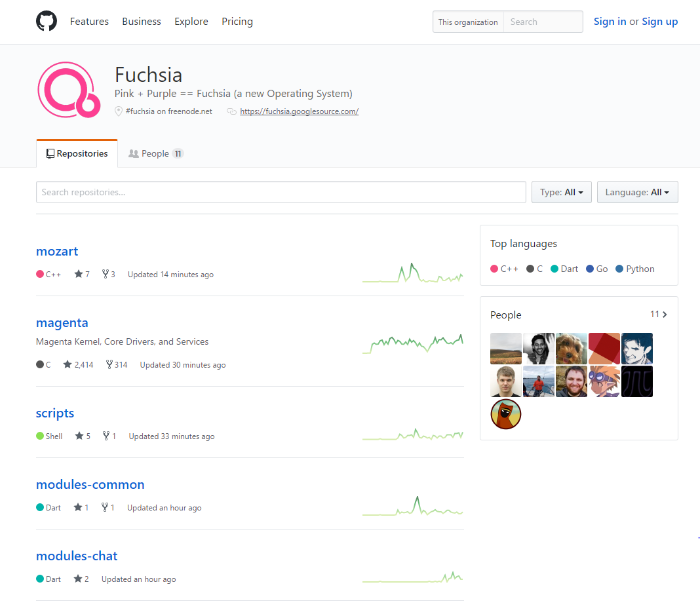700x616 pixels.
Task: View the scripts commit activity graph
Action: (x=412, y=434)
